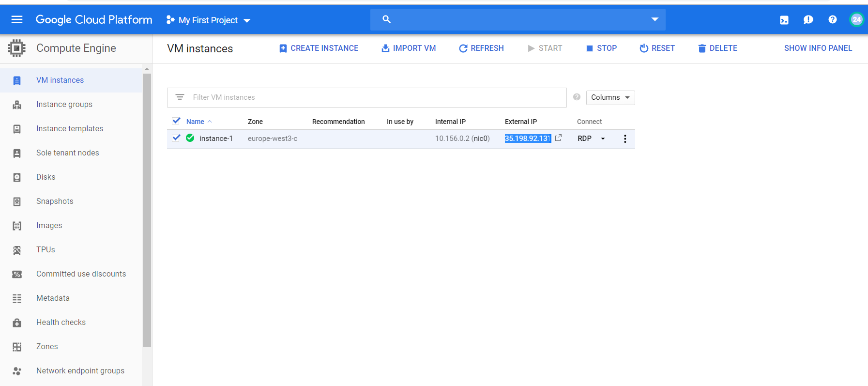Go to Committed use discounts
This screenshot has height=386, width=868.
coord(81,274)
